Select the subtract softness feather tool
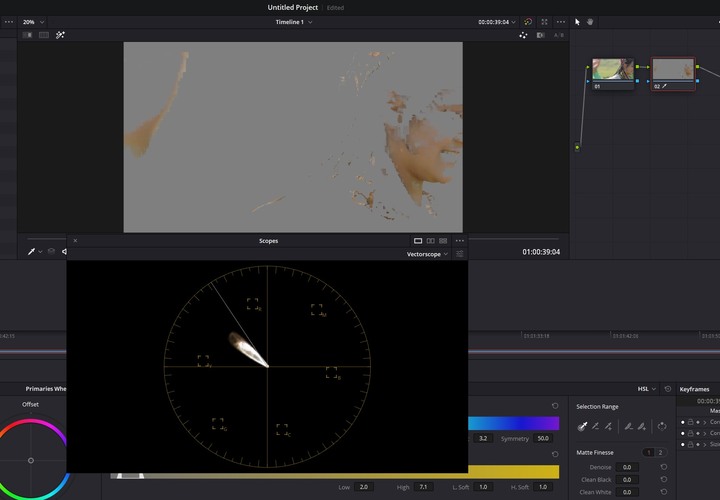 tap(629, 427)
